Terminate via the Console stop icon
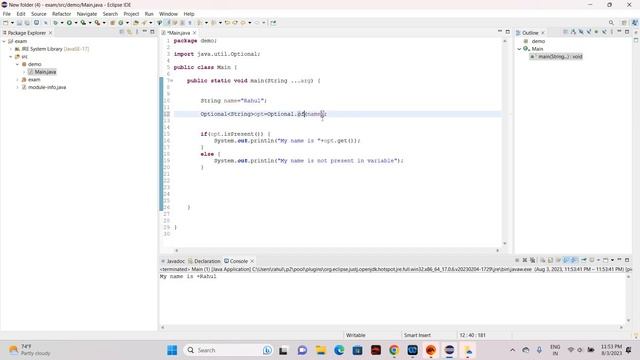This screenshot has height=360, width=640. click(x=517, y=260)
